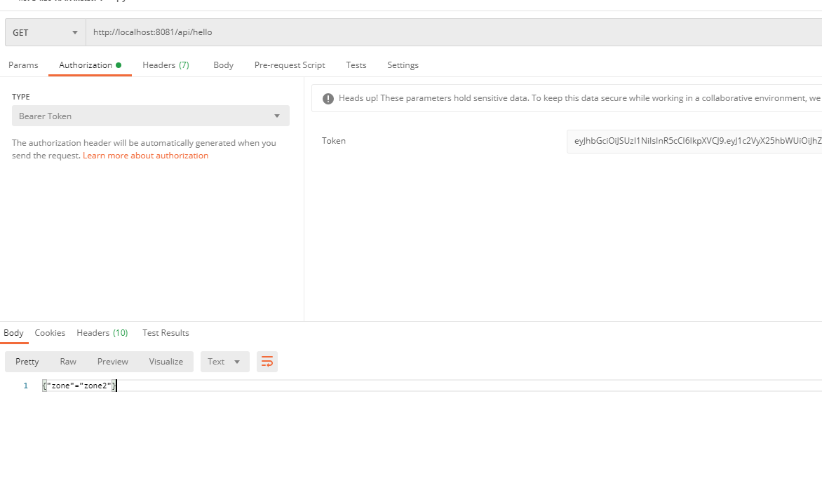Image resolution: width=822 pixels, height=504 pixels.
Task: Open the Test Results tab
Action: [166, 333]
